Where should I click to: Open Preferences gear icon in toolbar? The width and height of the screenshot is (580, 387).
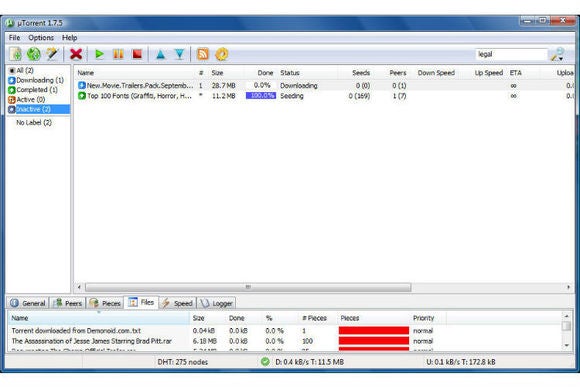point(222,54)
